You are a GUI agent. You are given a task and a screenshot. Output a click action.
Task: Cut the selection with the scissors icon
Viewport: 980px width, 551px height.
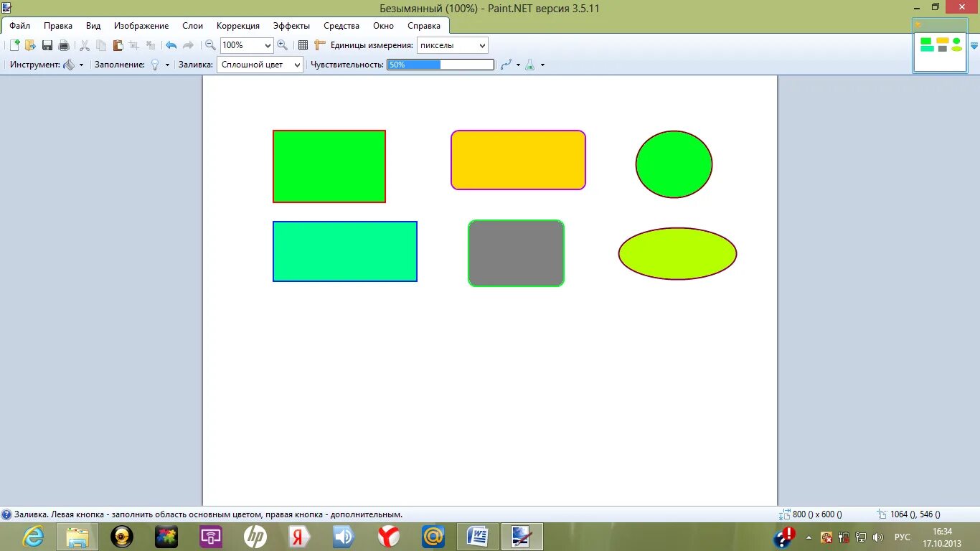tap(85, 45)
